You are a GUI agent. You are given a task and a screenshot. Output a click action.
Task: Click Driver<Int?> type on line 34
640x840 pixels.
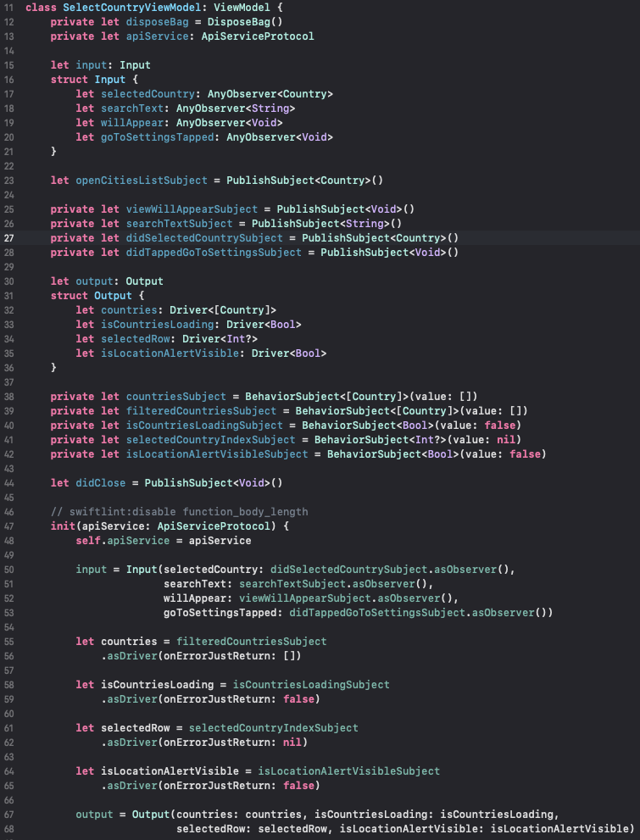[x=220, y=340]
